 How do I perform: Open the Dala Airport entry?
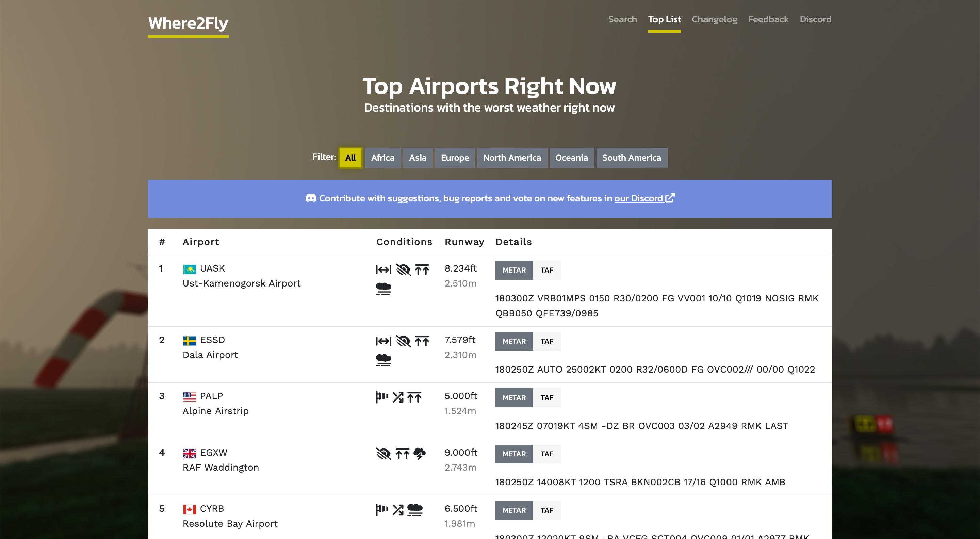[x=210, y=355]
